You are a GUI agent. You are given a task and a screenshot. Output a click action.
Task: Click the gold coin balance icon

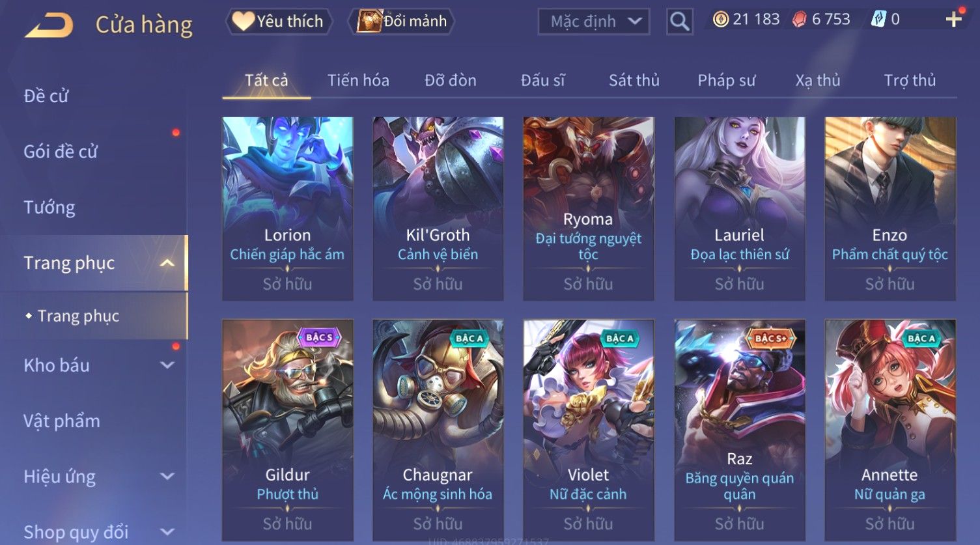(x=720, y=20)
